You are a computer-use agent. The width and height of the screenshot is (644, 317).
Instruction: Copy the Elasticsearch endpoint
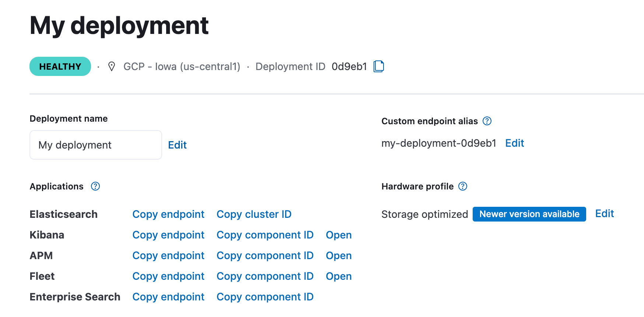point(168,214)
